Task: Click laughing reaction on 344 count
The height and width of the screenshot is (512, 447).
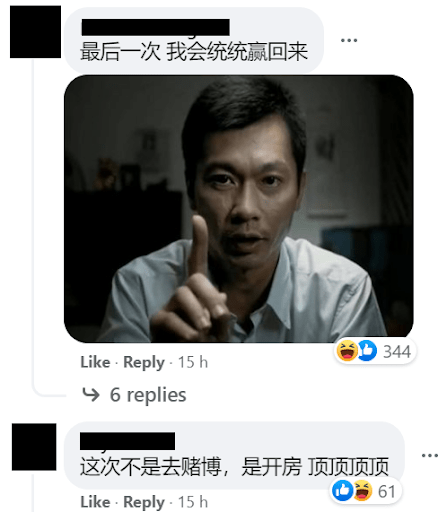Action: click(347, 351)
